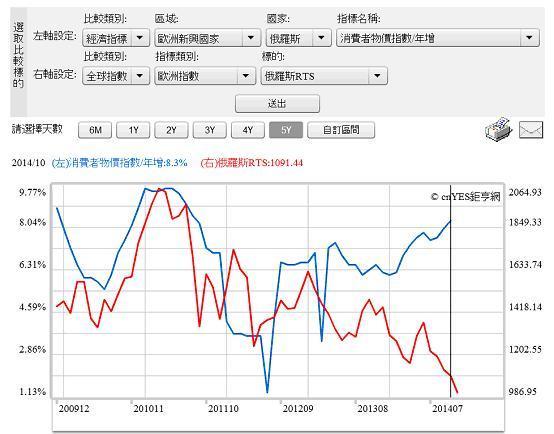Click the 6.31% left axis value
The width and height of the screenshot is (554, 434).
33,265
